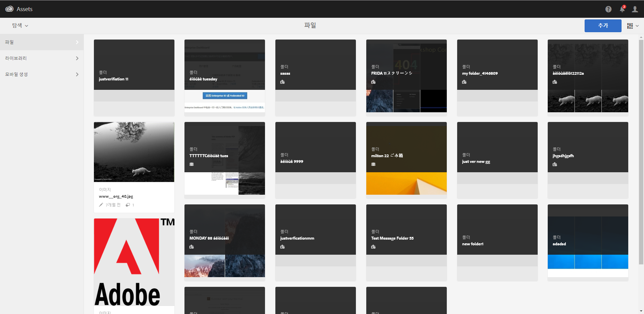The height and width of the screenshot is (314, 644).
Task: Open the www__org_40.jpg image thumbnail
Action: click(x=134, y=152)
